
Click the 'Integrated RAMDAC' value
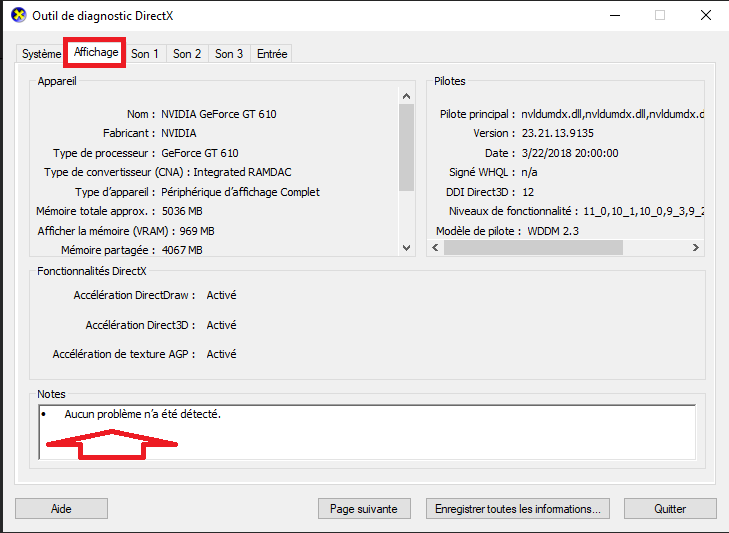(x=242, y=173)
